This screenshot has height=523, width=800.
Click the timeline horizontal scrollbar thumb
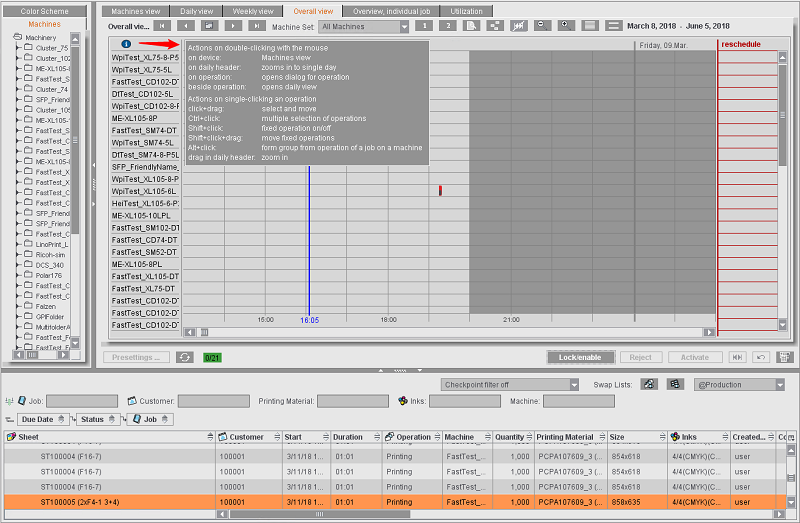(204, 332)
